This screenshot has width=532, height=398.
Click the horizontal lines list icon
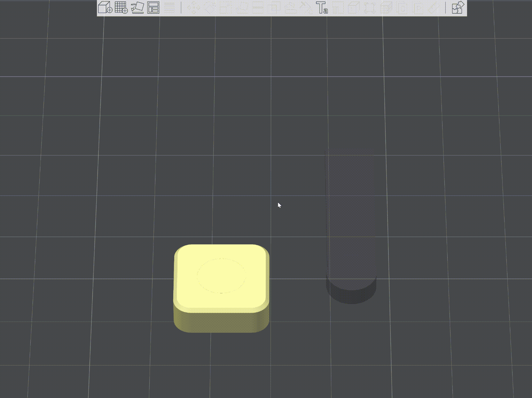[x=169, y=7]
